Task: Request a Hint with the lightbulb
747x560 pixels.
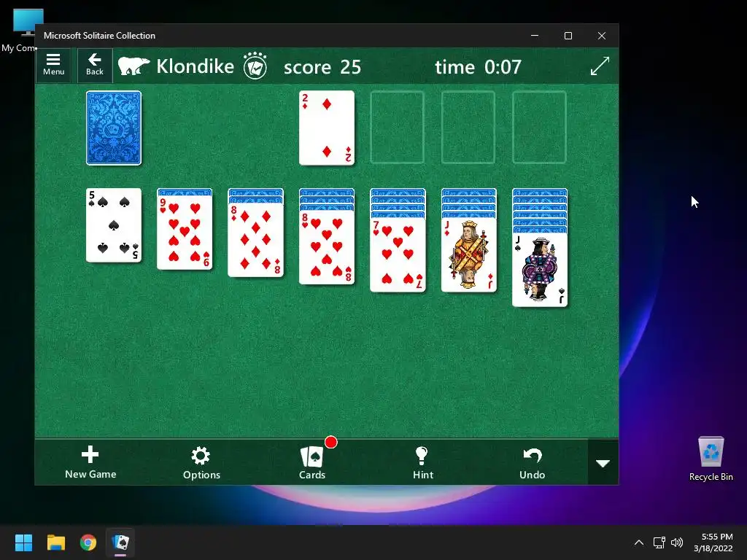Action: (423, 462)
